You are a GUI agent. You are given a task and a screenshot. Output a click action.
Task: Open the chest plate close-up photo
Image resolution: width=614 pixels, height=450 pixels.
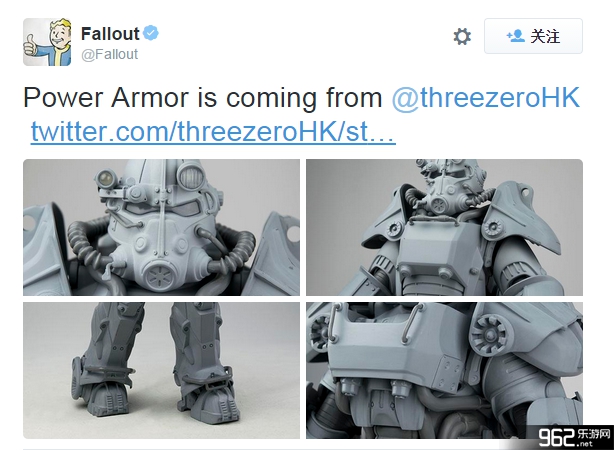point(444,370)
